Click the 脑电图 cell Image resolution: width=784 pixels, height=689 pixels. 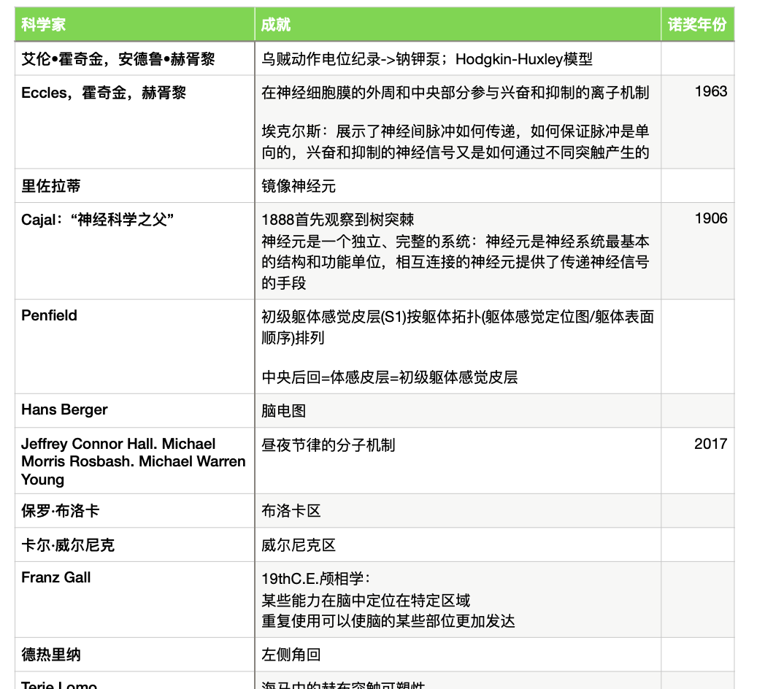point(458,410)
